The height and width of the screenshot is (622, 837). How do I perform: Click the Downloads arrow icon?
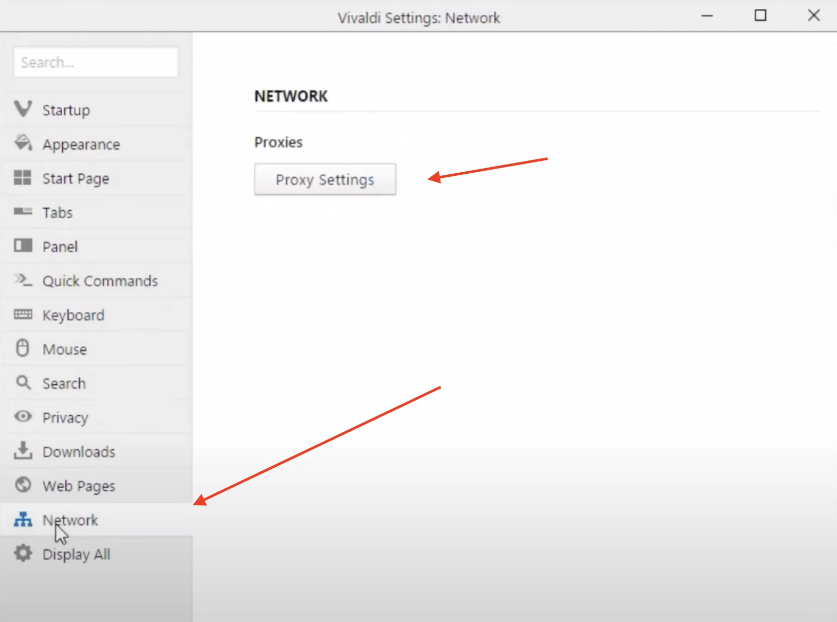click(x=23, y=451)
